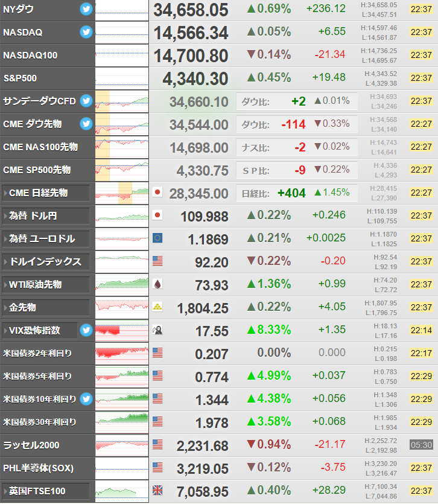This screenshot has height=504, width=438.
Task: Open the 英国FTSE100 mini chart
Action: point(122,491)
